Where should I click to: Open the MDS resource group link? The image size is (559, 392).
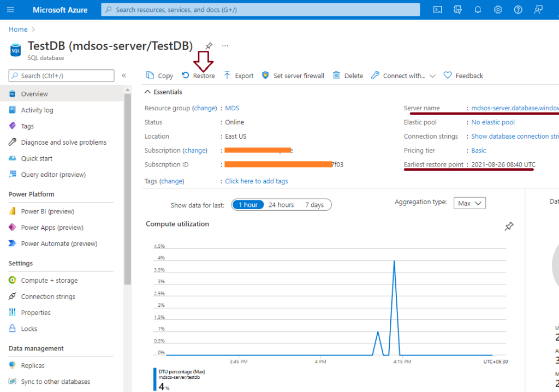(231, 108)
